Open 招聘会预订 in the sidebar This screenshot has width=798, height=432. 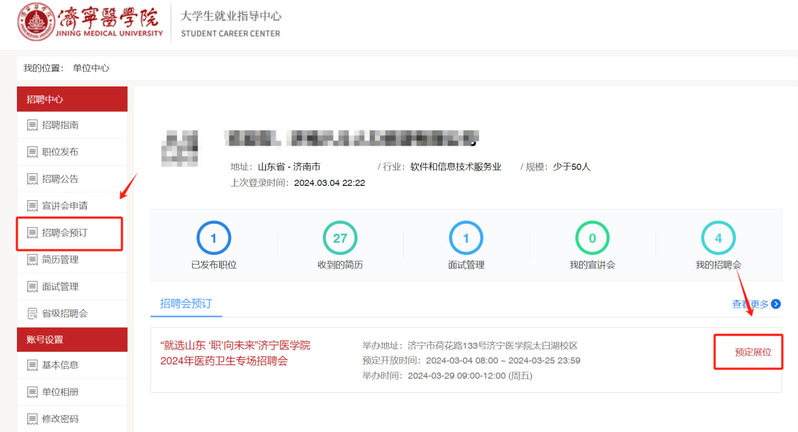68,233
